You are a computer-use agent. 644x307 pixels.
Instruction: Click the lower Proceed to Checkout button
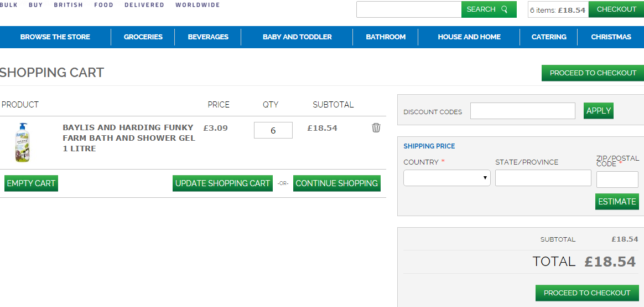pyautogui.click(x=587, y=293)
